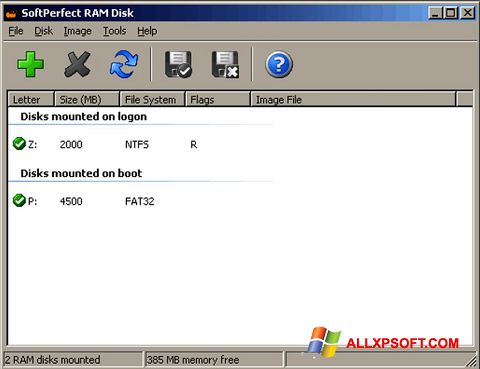Open the File menu
Viewport: 480px width, 369px height.
pos(16,31)
